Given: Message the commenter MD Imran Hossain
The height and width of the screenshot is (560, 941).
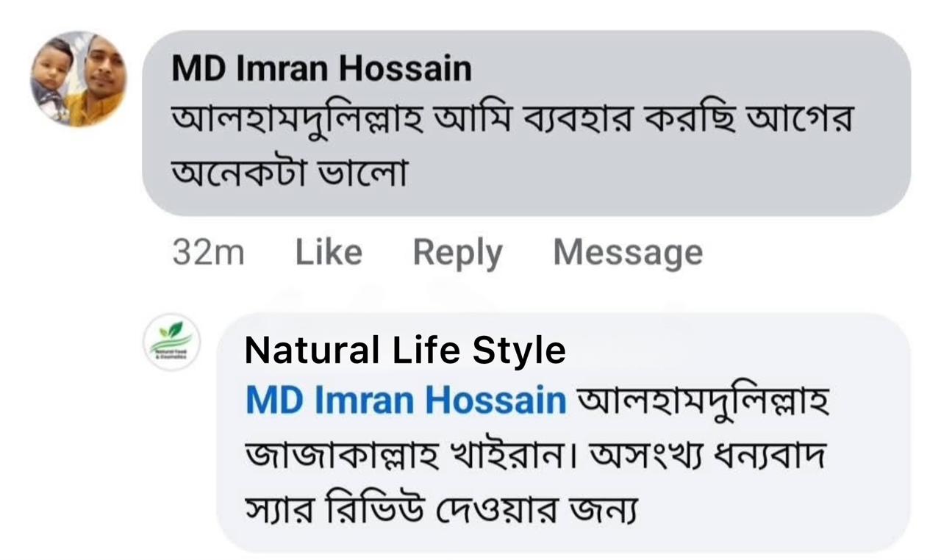Looking at the screenshot, I should click(x=627, y=253).
